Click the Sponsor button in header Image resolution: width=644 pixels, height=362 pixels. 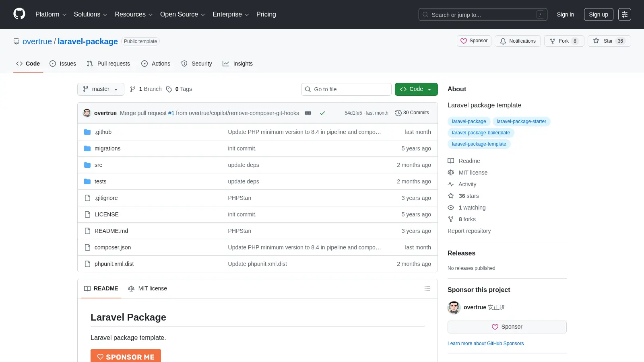pyautogui.click(x=474, y=41)
